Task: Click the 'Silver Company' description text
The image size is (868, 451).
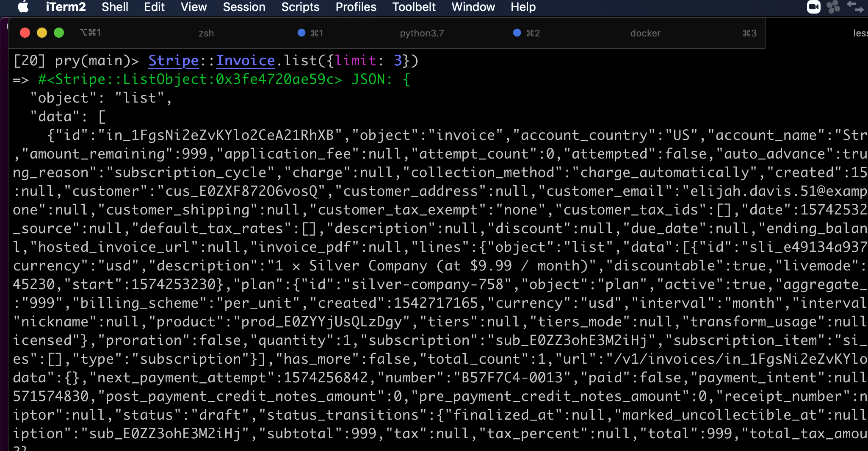Action: coord(368,266)
